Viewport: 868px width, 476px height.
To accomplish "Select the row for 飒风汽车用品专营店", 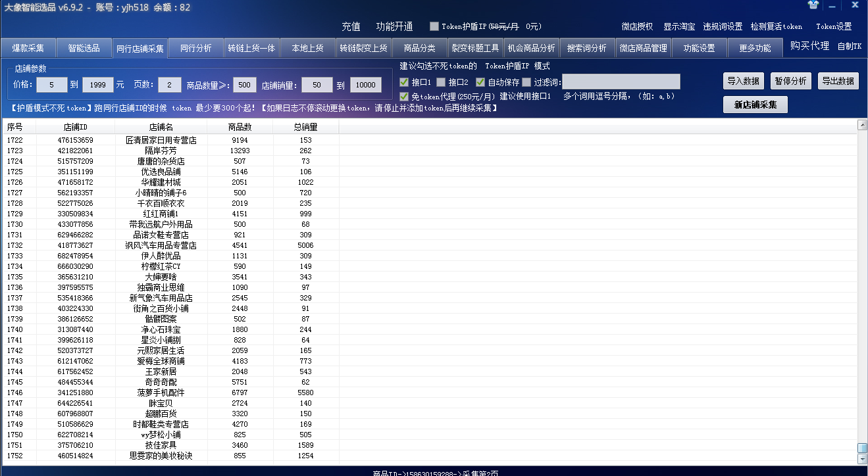I will (x=430, y=245).
